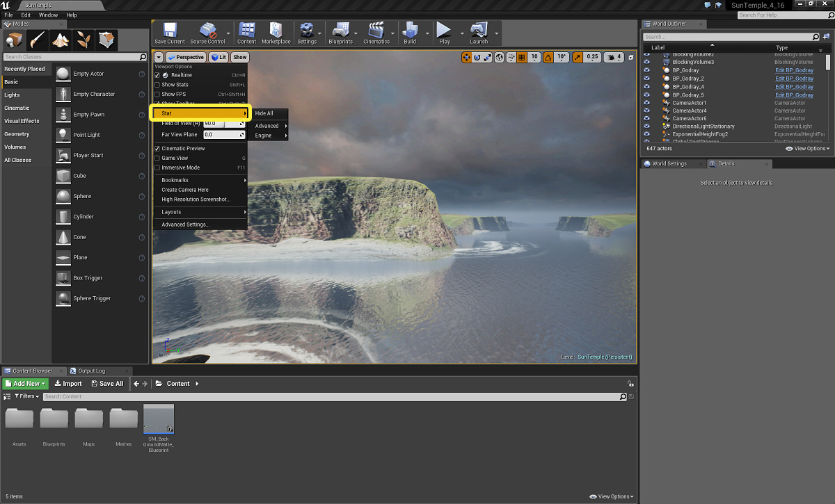Select High Resolution Screenshot menu entry
The width and height of the screenshot is (835, 504).
[x=196, y=200]
